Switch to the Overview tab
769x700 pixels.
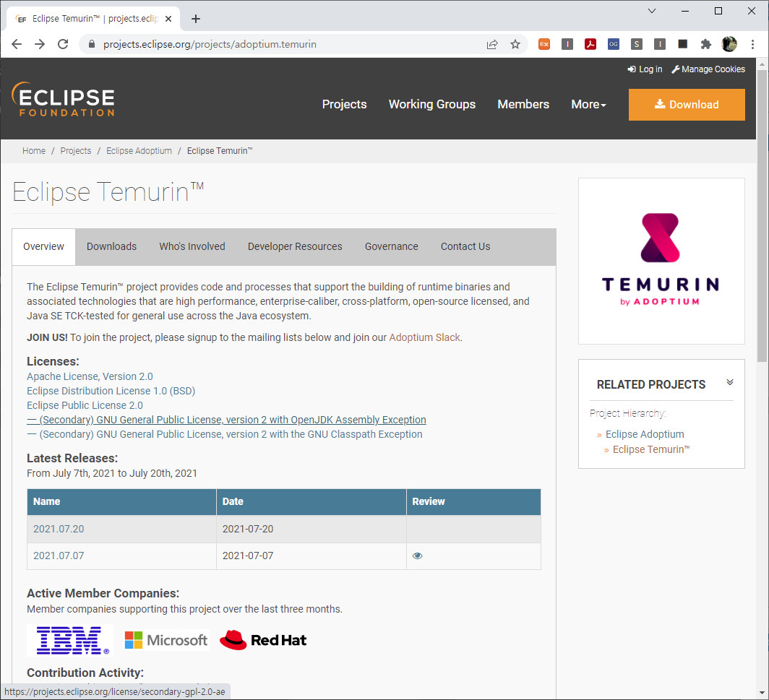tap(43, 246)
